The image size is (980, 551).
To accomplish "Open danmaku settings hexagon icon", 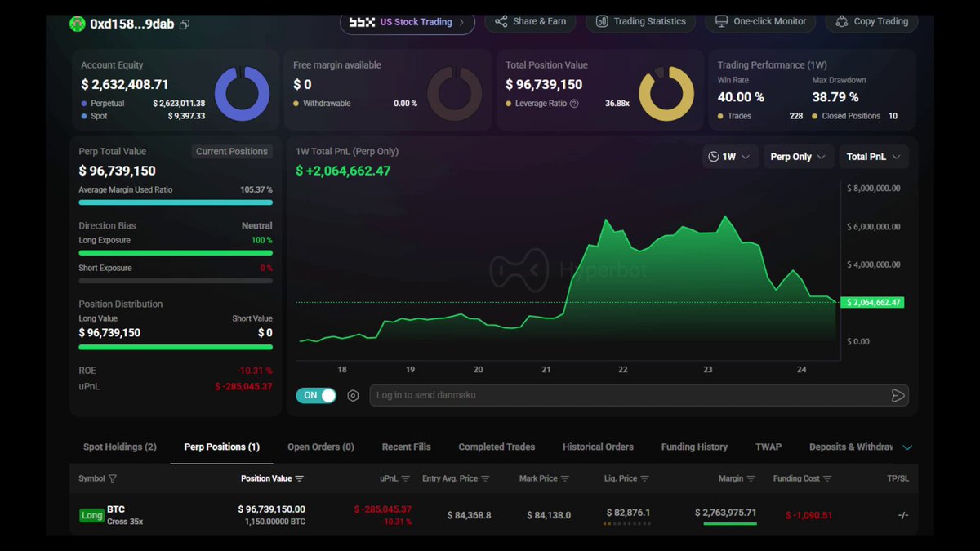I will 353,396.
